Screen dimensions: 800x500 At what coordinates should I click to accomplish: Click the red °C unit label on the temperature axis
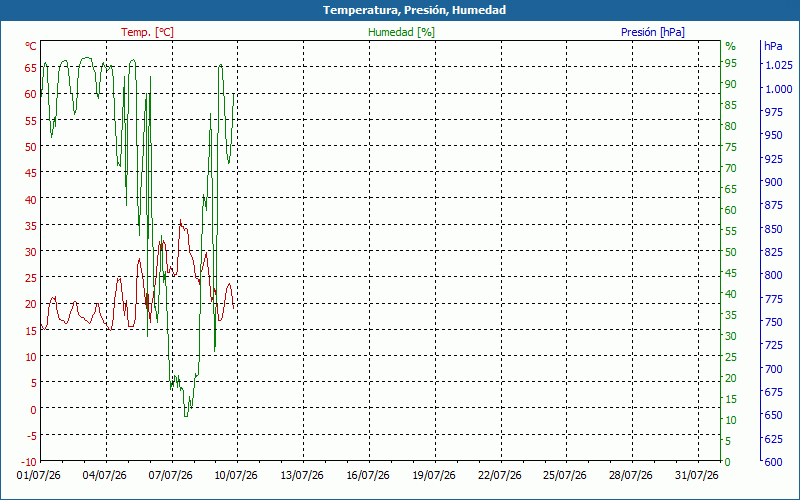point(31,46)
